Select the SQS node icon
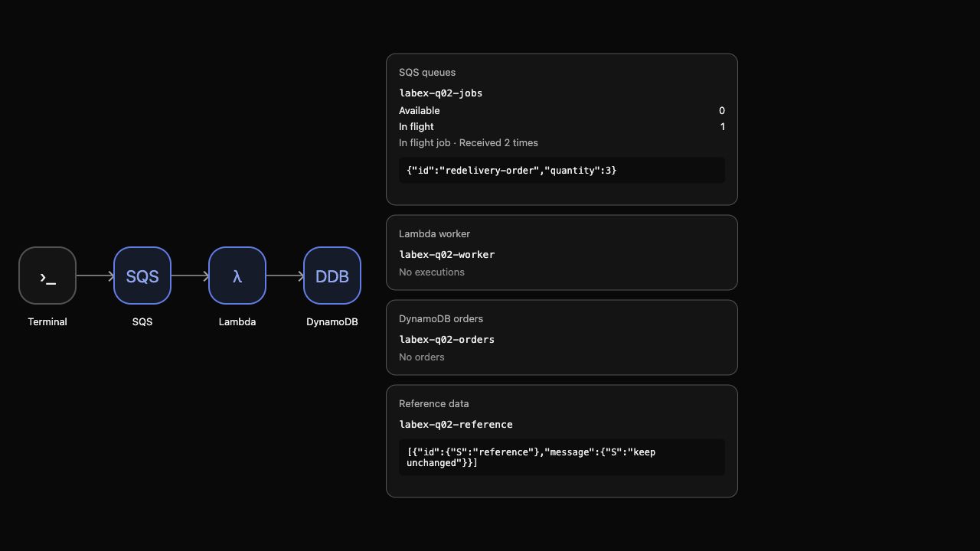This screenshot has width=980, height=551. [142, 275]
